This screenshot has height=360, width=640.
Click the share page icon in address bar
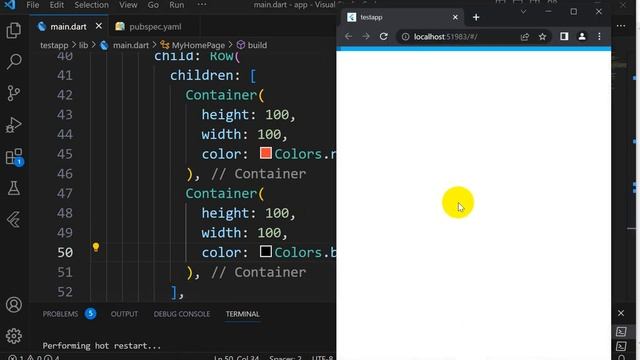click(525, 37)
